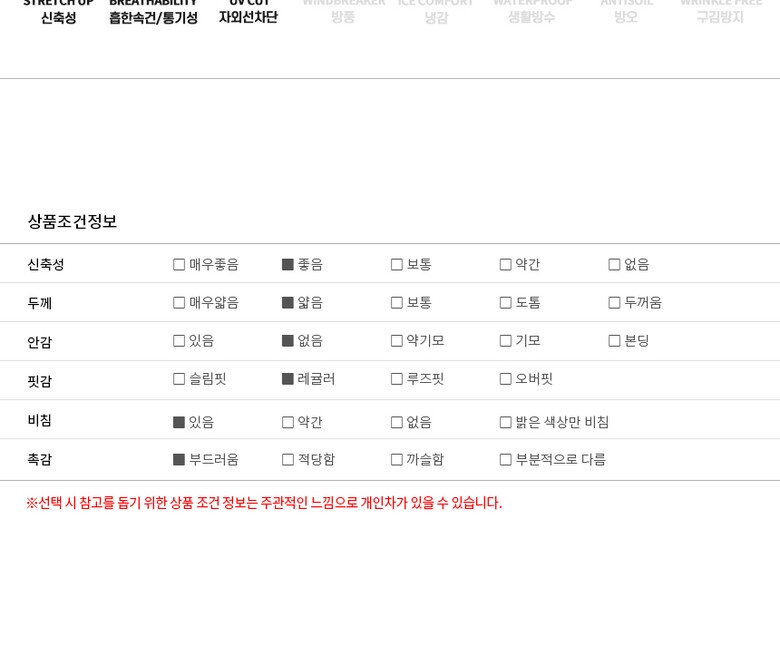Click the 상품조건정보 section heading
The height and width of the screenshot is (646, 780).
point(72,221)
